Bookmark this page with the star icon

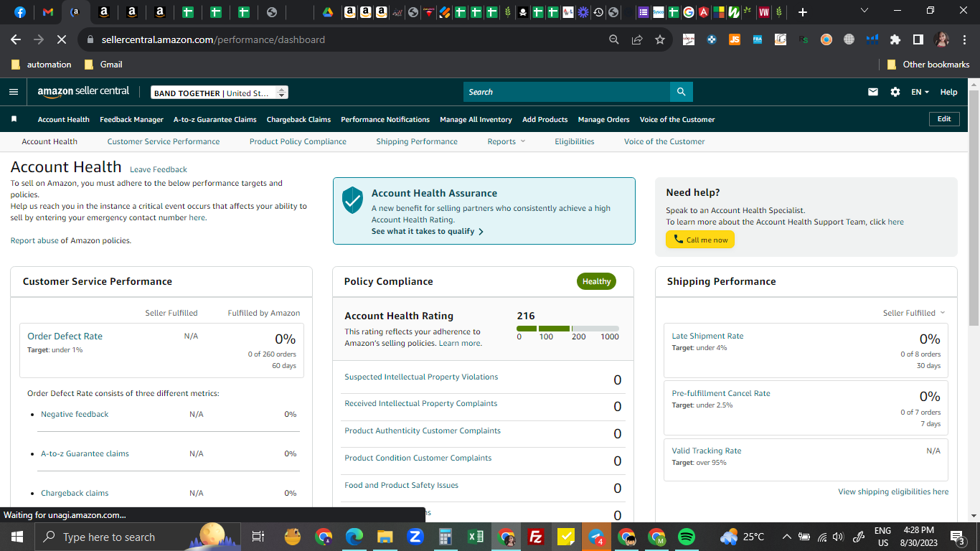(x=660, y=39)
